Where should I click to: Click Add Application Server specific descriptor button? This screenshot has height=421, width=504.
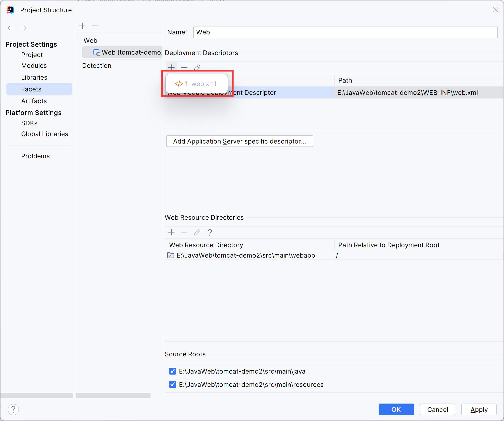point(239,141)
